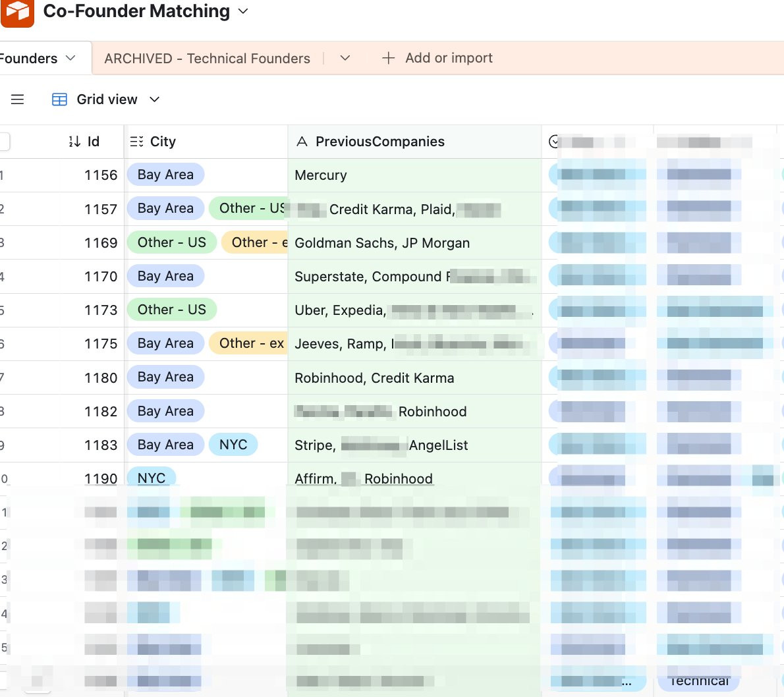Click the NYC tag in row 1183
The width and height of the screenshot is (784, 697).
233,445
